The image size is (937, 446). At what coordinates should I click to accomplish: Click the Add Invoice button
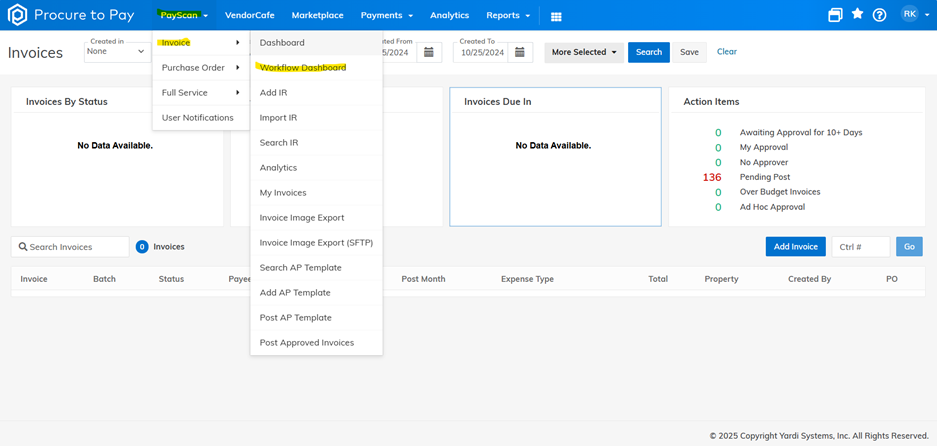[x=795, y=247]
